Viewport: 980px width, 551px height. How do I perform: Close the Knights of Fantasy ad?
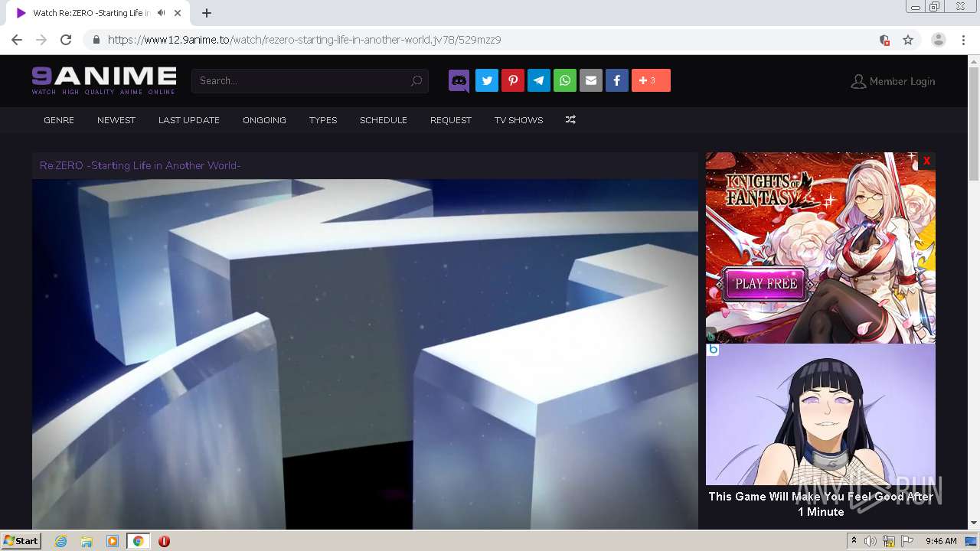[x=926, y=161]
